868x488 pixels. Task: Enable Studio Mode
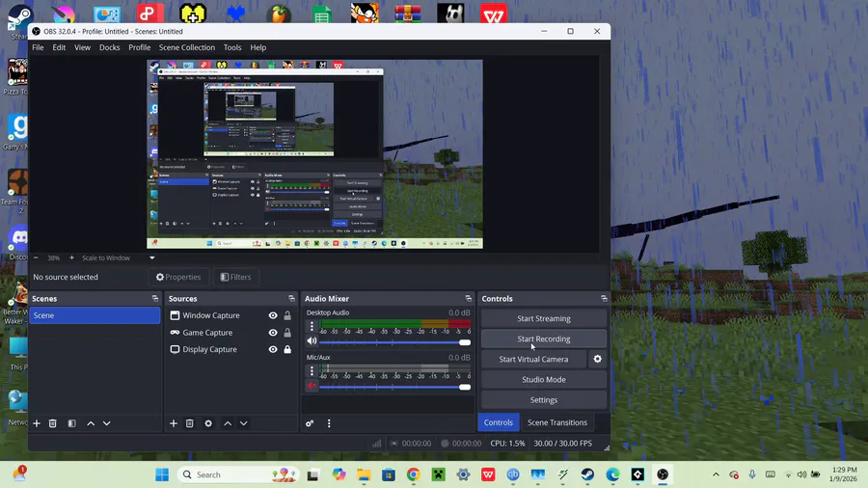pos(544,380)
